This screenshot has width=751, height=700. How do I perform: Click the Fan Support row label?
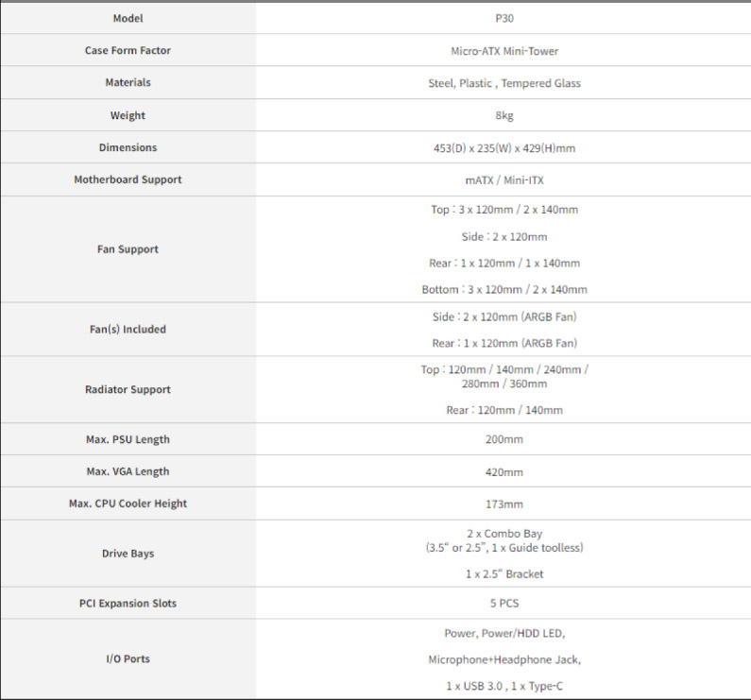(128, 249)
